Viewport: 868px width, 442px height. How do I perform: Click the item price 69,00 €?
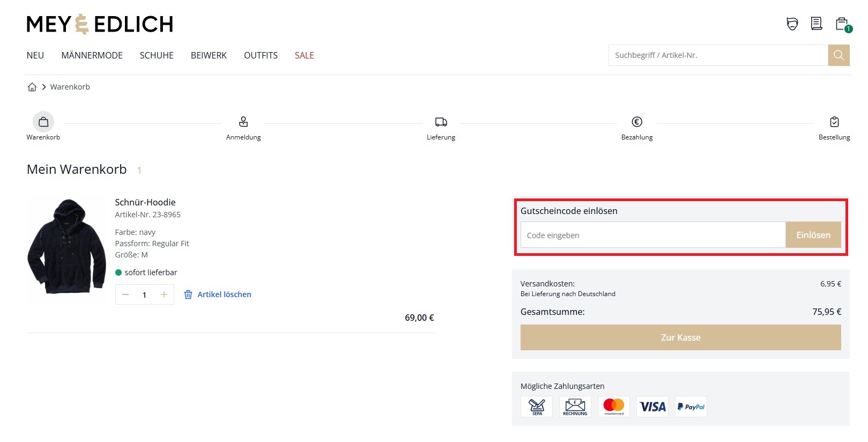click(x=419, y=318)
